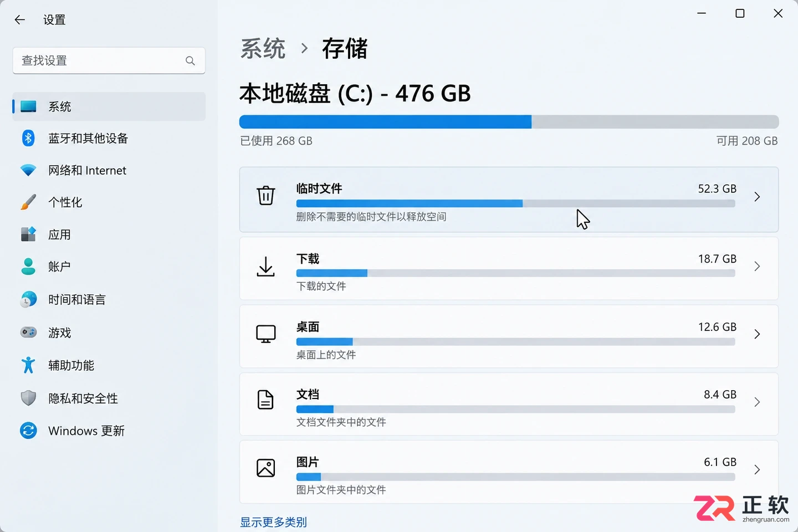Click the Windows 更新 sync icon
The width and height of the screenshot is (798, 532).
28,431
